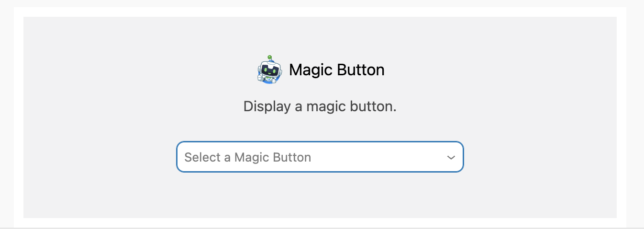Screen dimensions: 644x233
Task: Click the word 'Display' in the description
Action: [x=267, y=106]
